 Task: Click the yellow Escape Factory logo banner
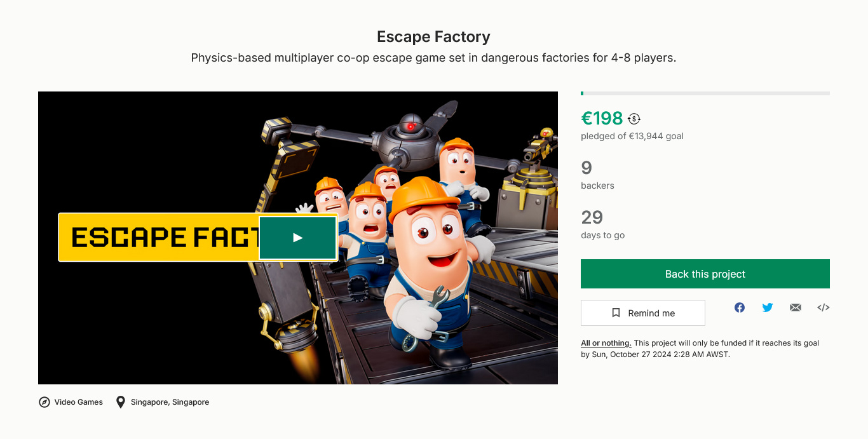(x=159, y=238)
